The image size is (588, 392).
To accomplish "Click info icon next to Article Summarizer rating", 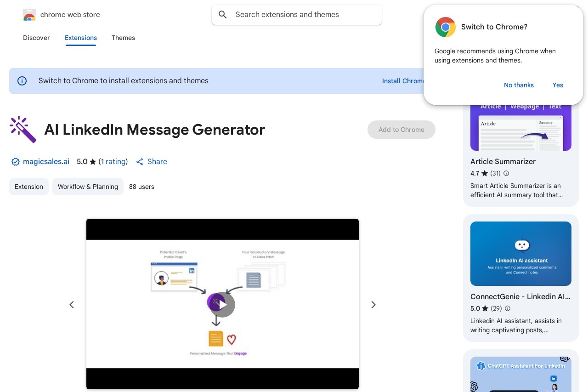I will click(506, 173).
